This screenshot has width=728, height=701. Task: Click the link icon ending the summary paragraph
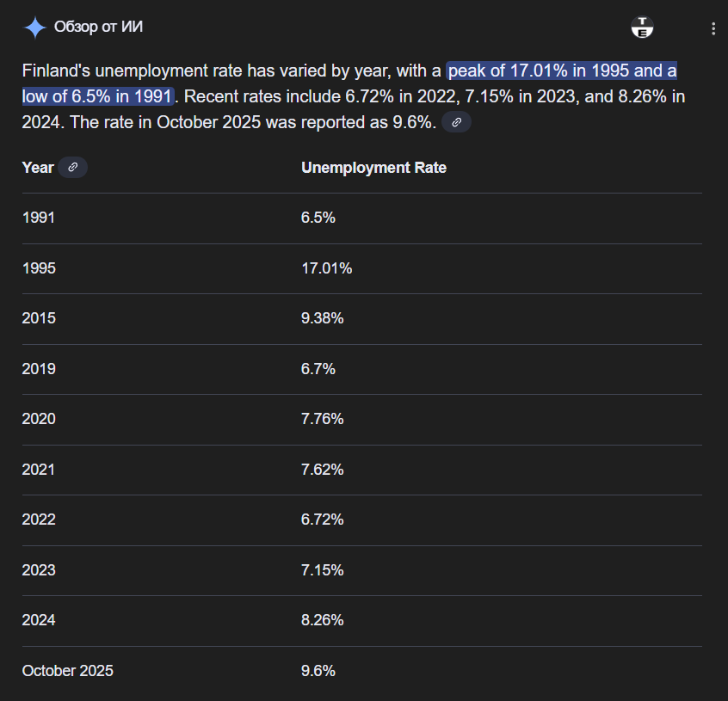click(x=456, y=122)
